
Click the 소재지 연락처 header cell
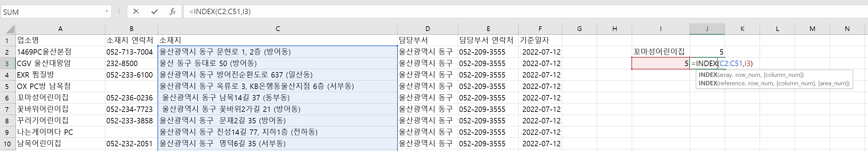(x=131, y=40)
